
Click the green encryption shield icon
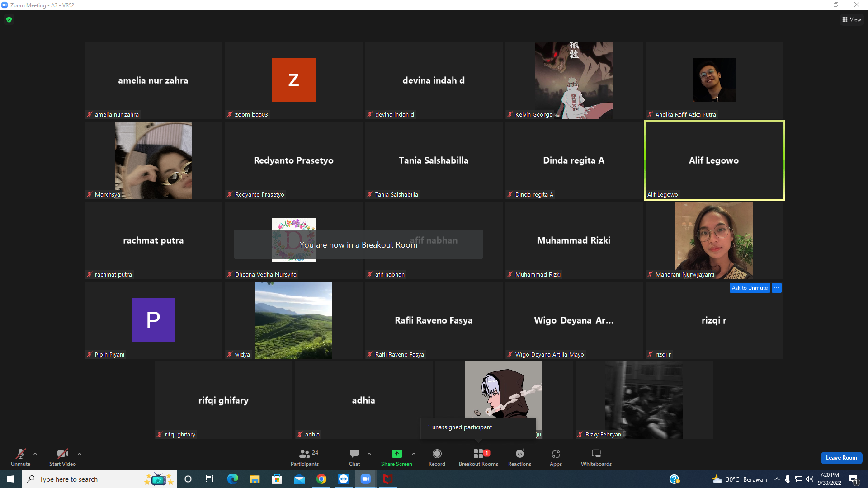pyautogui.click(x=9, y=19)
